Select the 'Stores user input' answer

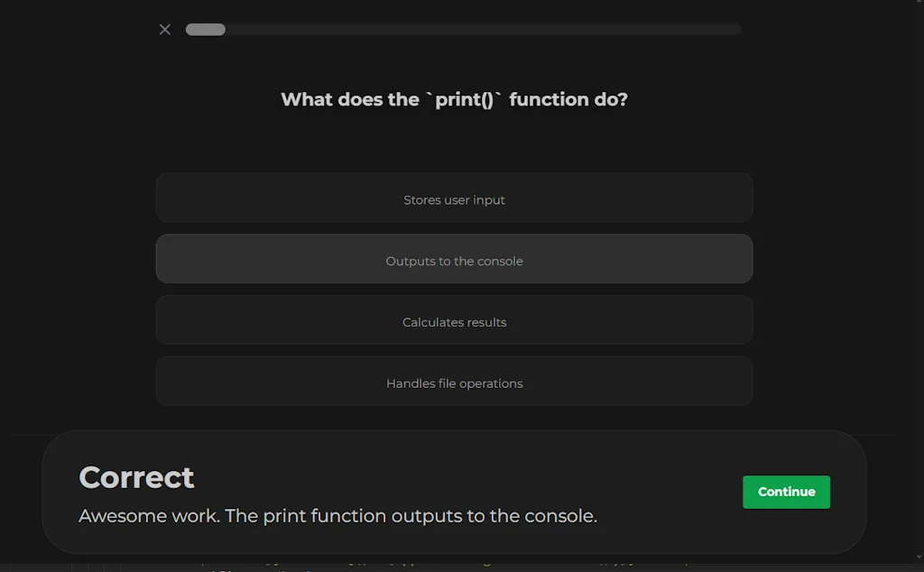[454, 199]
